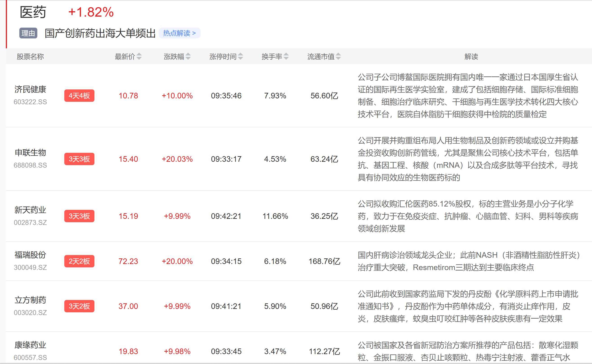592x364 pixels.
Task: Click the 股票名称 column header
Action: tap(30, 57)
